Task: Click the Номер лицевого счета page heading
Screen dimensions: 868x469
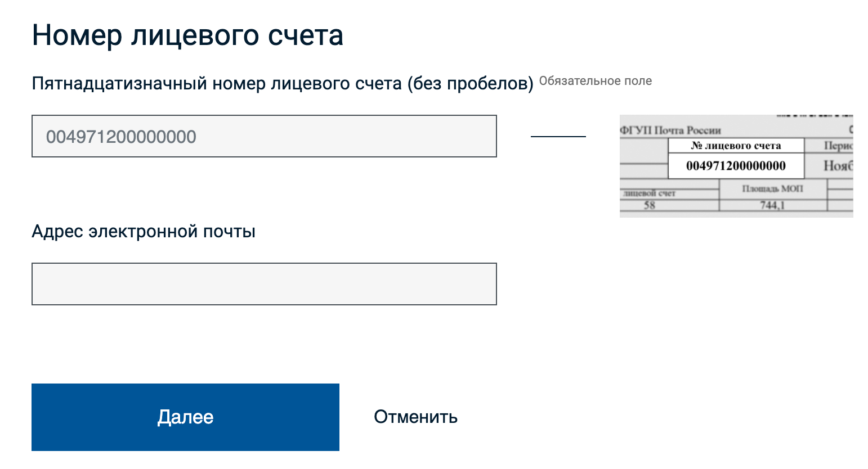Action: [x=187, y=35]
